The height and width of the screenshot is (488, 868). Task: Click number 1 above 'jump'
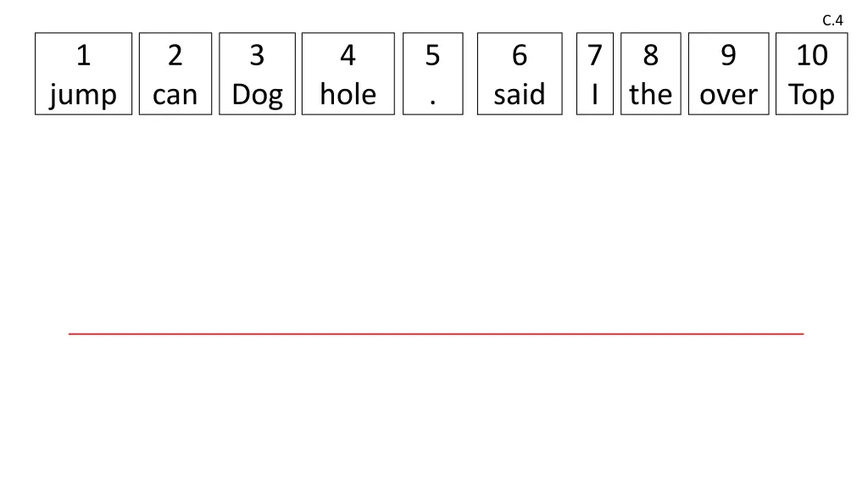click(x=83, y=56)
